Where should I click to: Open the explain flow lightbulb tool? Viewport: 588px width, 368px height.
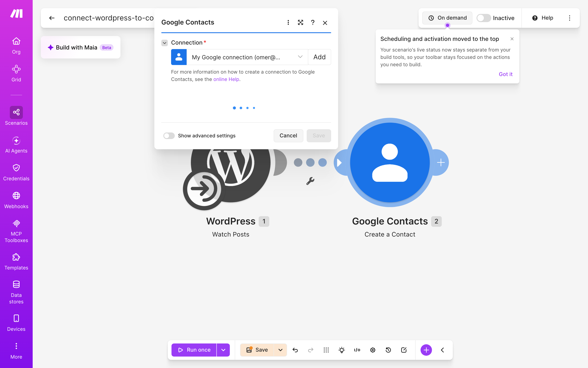(x=342, y=350)
